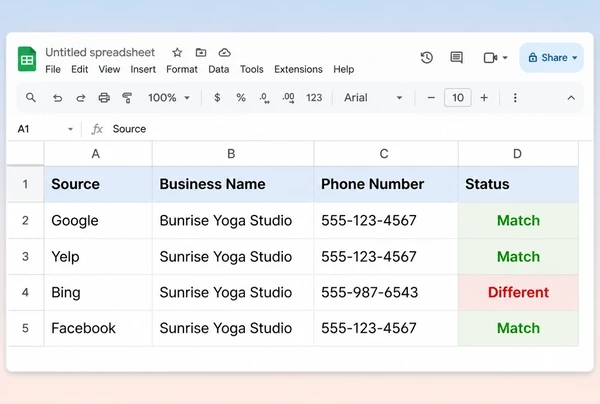Undo the last action
This screenshot has width=600, height=404.
point(57,98)
